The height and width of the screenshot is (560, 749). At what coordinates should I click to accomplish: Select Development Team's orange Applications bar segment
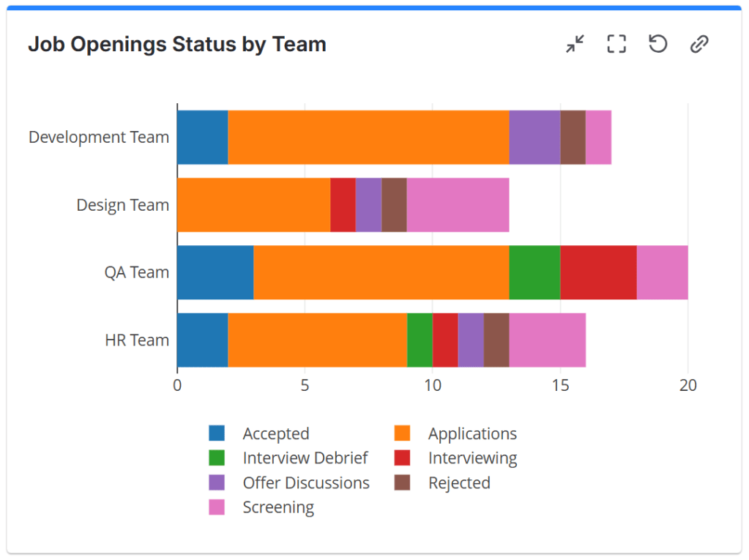coord(368,138)
